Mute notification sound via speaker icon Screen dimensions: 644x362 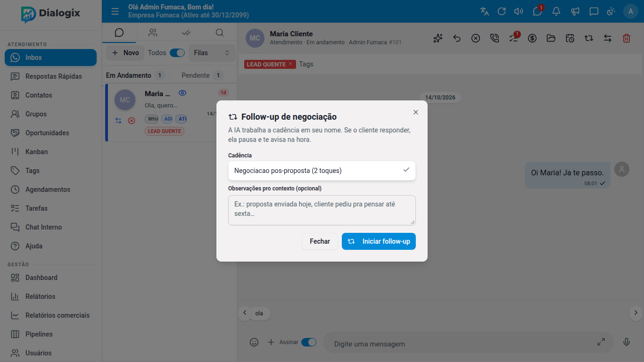tap(519, 11)
